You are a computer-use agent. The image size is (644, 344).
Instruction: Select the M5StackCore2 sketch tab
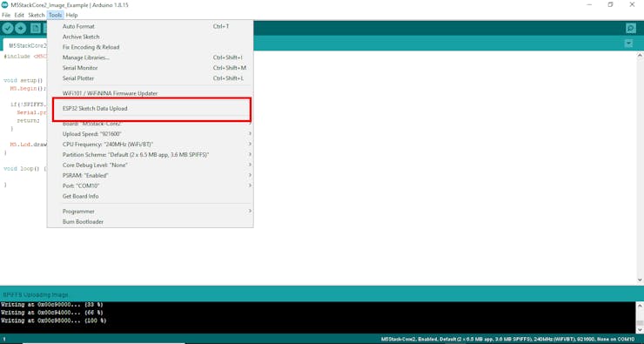coord(25,45)
